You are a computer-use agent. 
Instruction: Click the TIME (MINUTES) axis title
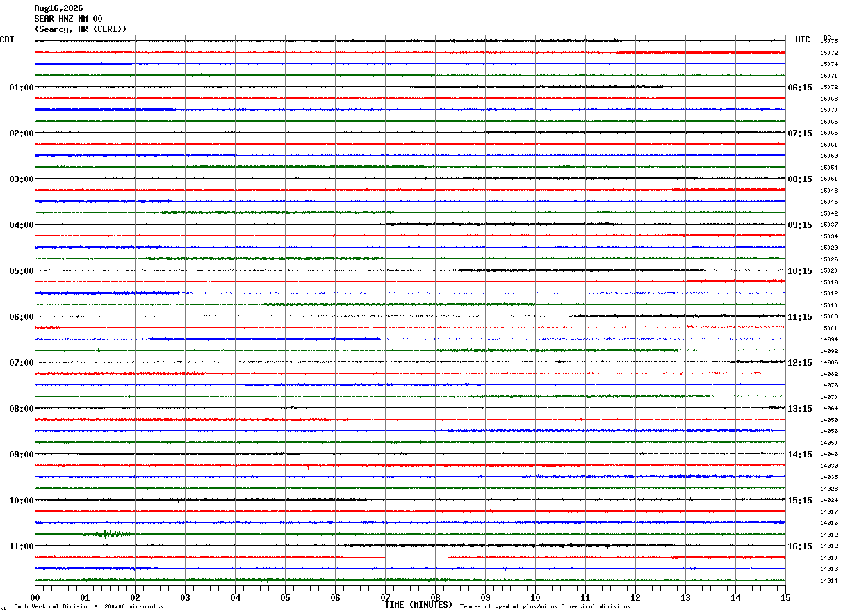(x=418, y=605)
